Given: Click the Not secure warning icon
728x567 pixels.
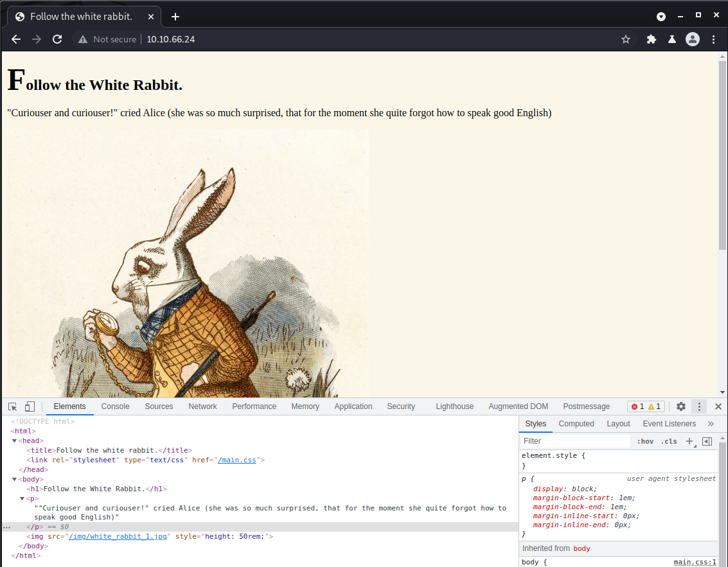Looking at the screenshot, I should point(83,39).
